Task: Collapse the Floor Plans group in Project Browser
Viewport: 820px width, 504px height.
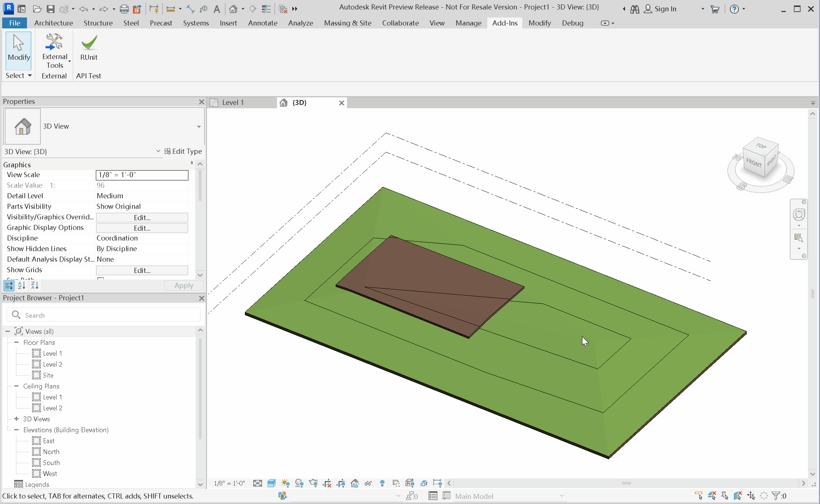Action: tap(16, 342)
